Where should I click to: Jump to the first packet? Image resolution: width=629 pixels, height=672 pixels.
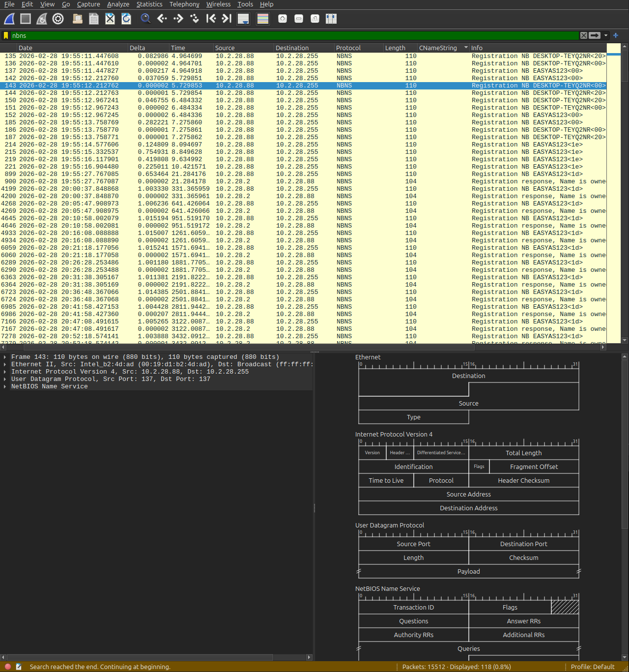tap(211, 19)
